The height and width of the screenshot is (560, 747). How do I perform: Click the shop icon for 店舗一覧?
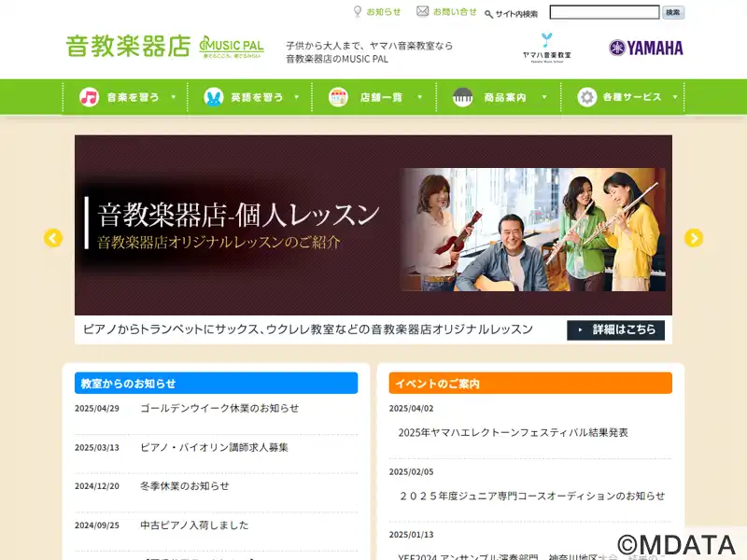tap(338, 97)
